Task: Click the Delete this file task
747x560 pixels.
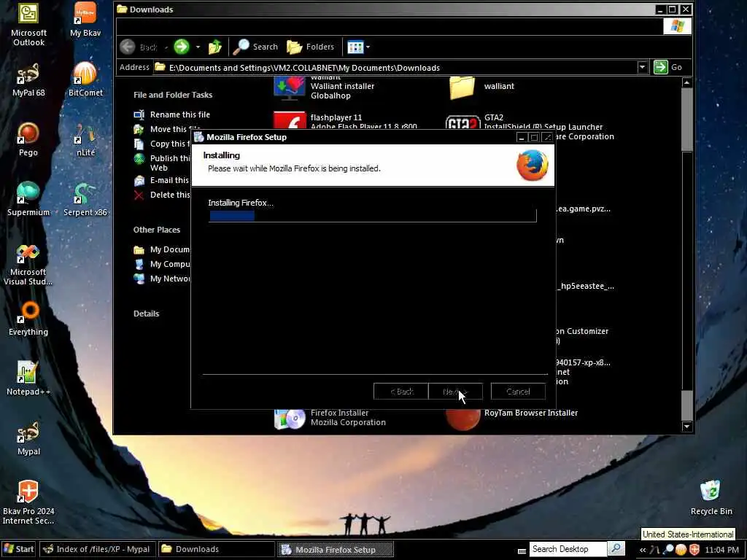Action: pos(162,195)
